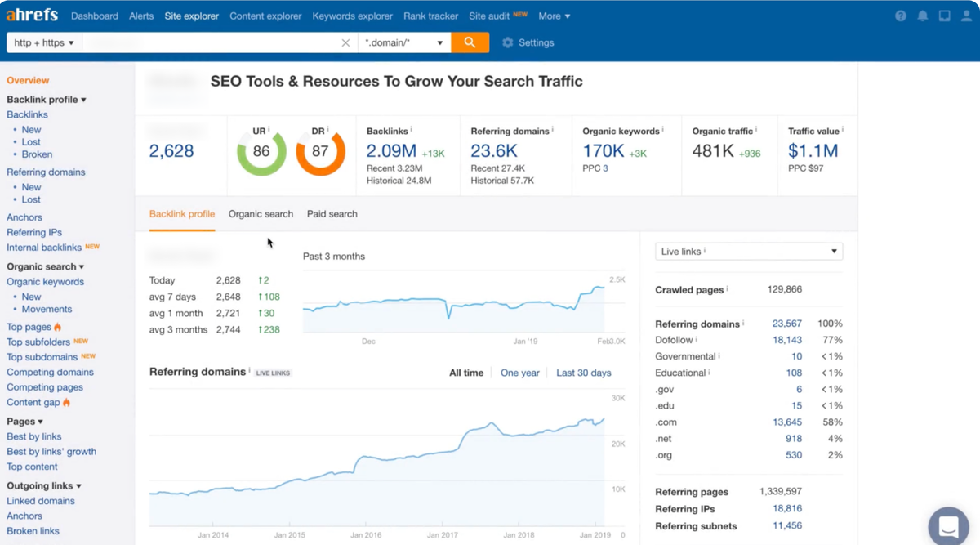This screenshot has width=980, height=545.
Task: Open Overview in the sidebar
Action: [x=28, y=80]
